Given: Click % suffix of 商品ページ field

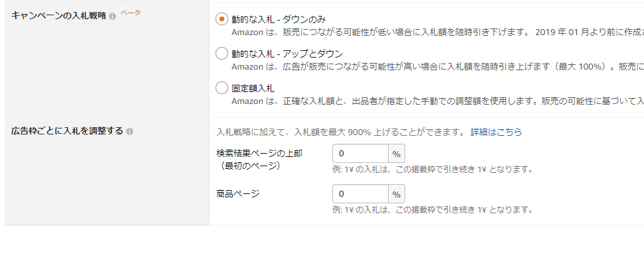Looking at the screenshot, I should [397, 193].
